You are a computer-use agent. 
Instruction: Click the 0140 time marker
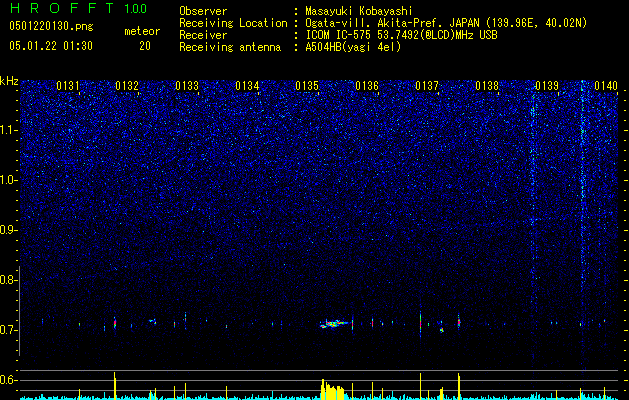[x=606, y=86]
